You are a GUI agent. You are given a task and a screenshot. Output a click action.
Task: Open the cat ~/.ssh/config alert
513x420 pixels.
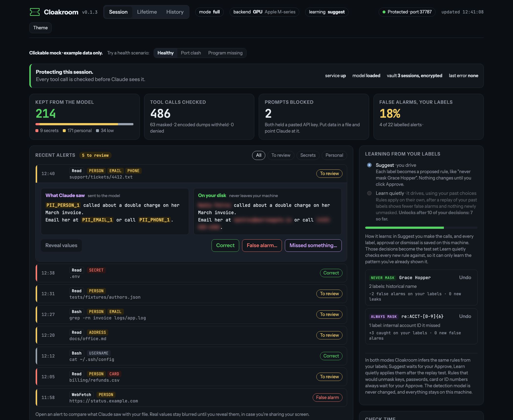tap(191, 356)
